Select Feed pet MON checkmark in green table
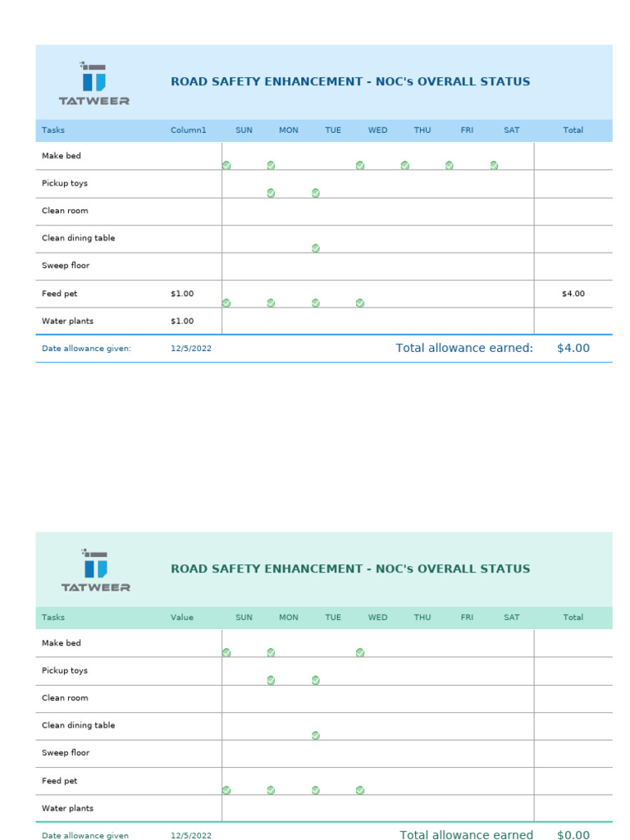This screenshot has height=840, width=630. (x=271, y=790)
